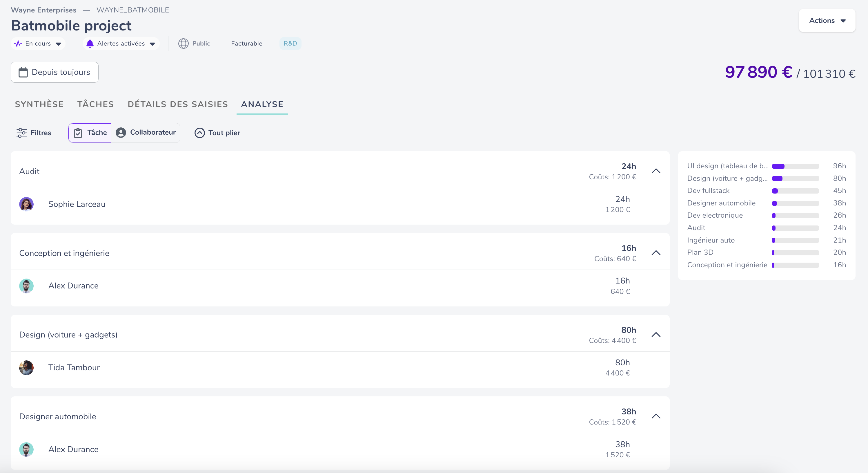Open the En cours status dropdown
The width and height of the screenshot is (868, 473).
pyautogui.click(x=38, y=44)
